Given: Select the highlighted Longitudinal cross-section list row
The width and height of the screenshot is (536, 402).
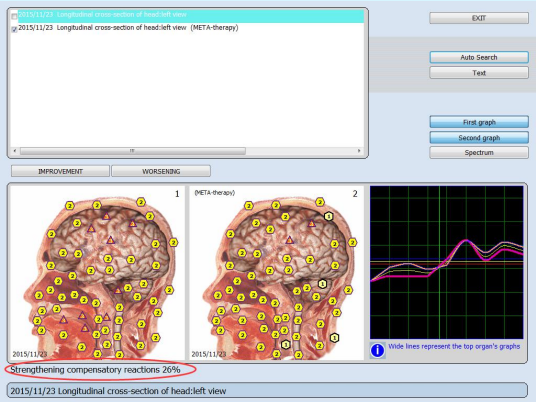Looking at the screenshot, I should tap(191, 16).
